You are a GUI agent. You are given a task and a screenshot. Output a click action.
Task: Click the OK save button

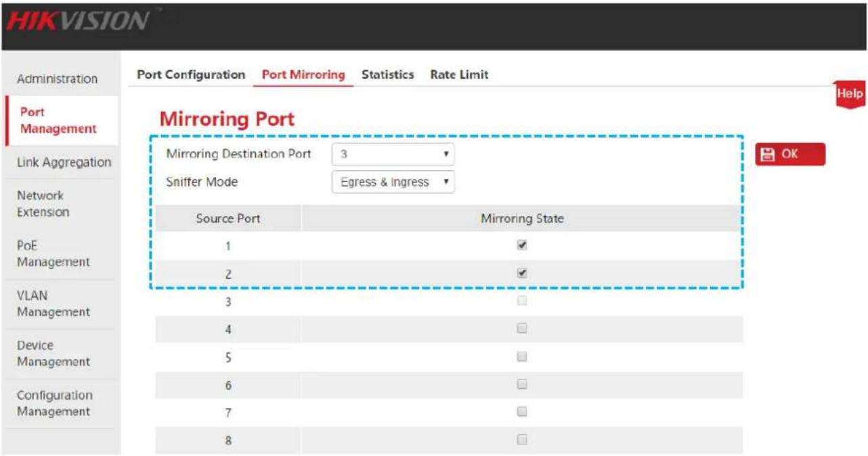click(790, 154)
